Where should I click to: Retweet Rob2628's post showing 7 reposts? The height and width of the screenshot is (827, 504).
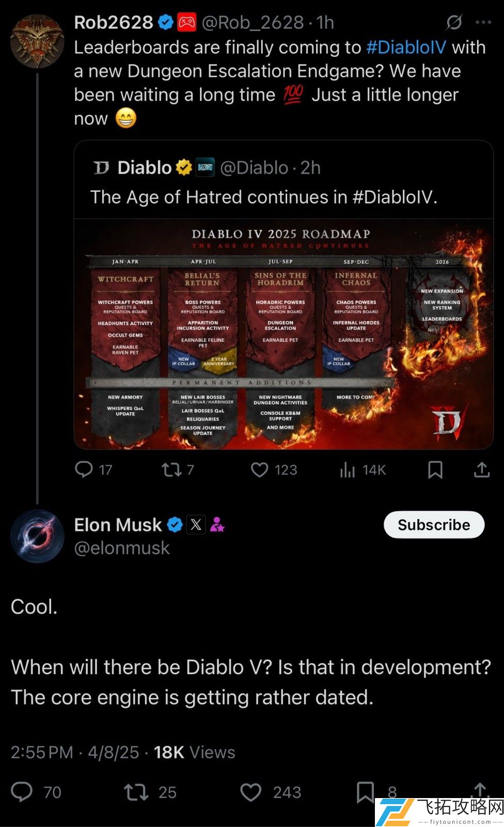tap(178, 470)
